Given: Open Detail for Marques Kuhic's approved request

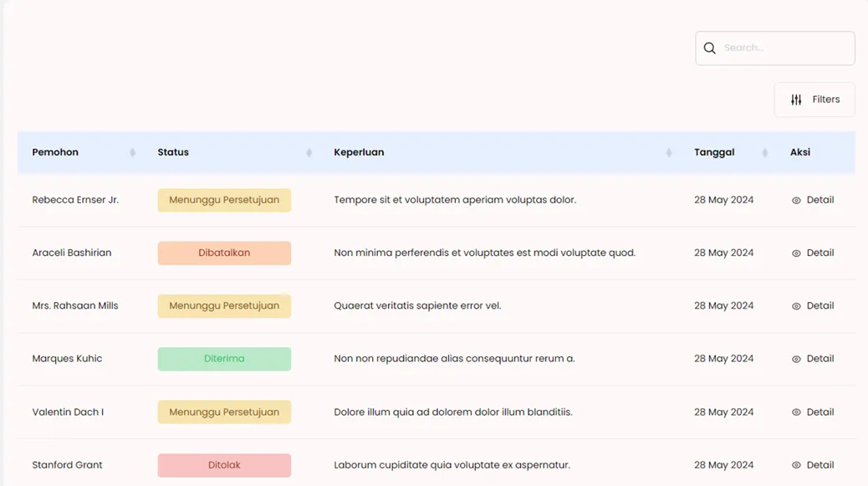Looking at the screenshot, I should [x=812, y=358].
